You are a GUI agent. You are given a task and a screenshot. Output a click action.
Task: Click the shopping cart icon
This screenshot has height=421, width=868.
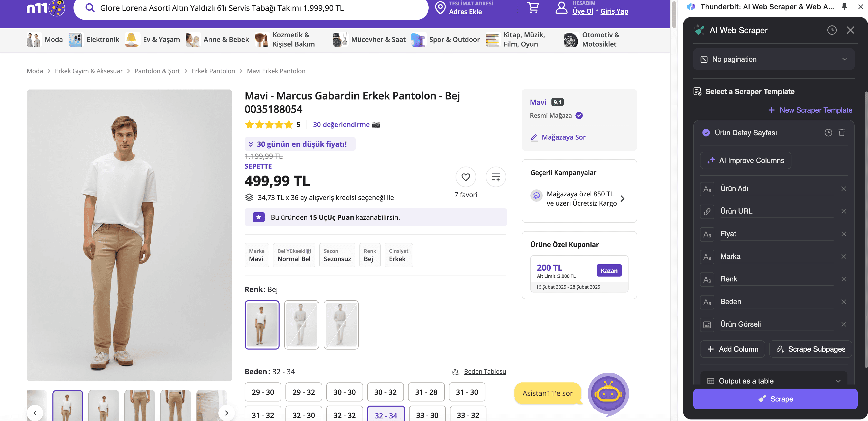533,7
